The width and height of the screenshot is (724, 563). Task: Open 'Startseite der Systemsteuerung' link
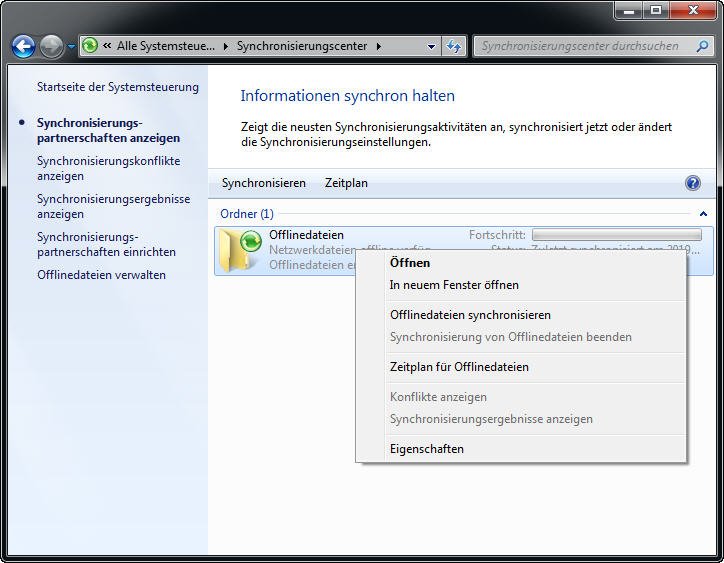[118, 87]
